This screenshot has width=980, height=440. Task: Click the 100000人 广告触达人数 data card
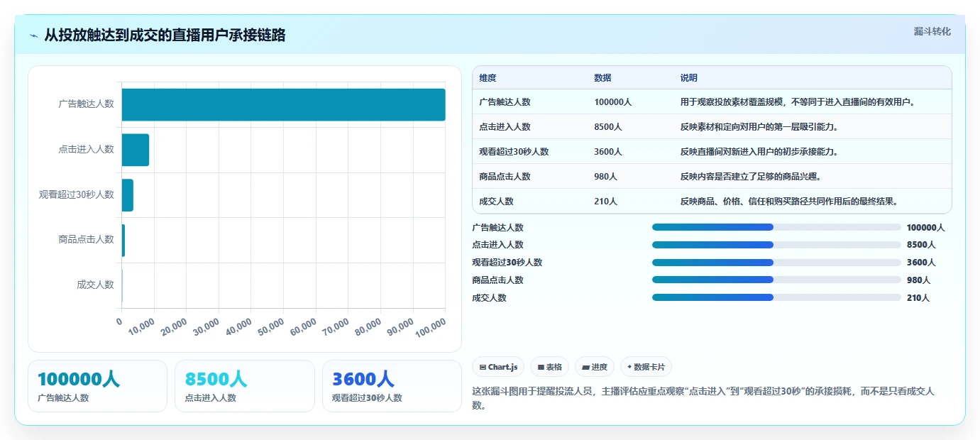point(97,386)
